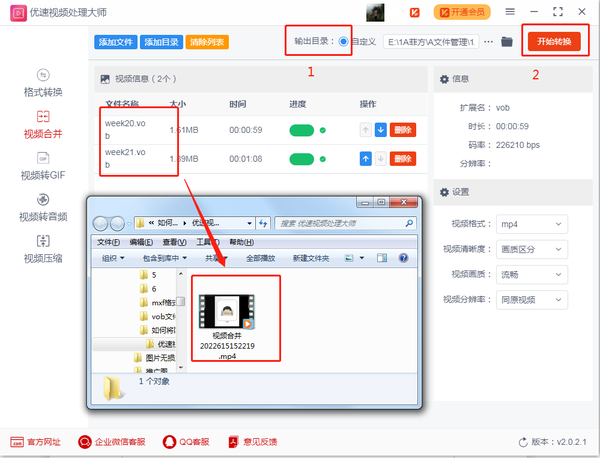Open 编辑(E) menu in Explorer window

[141, 242]
